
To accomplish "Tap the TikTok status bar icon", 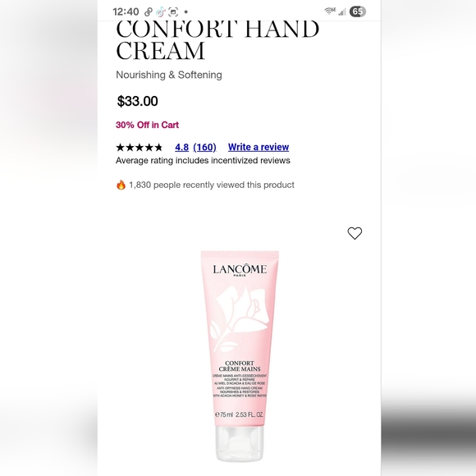I will [160, 11].
